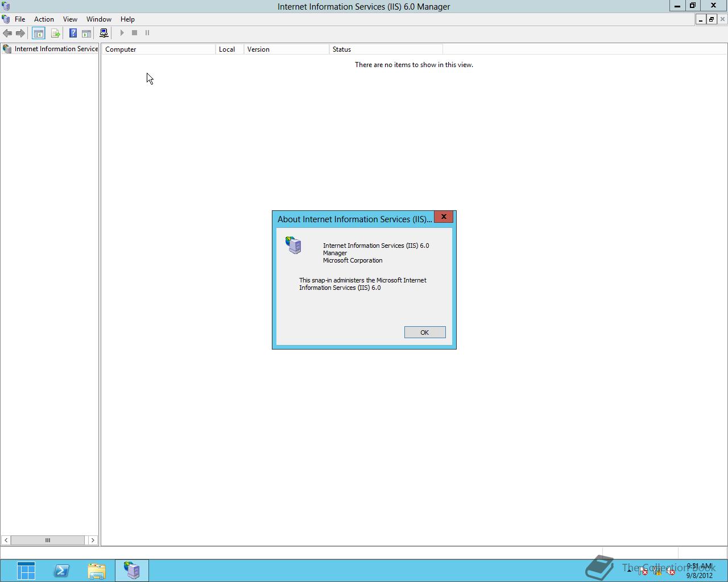Click the network warning tray icon
728x582 pixels.
[x=657, y=571]
